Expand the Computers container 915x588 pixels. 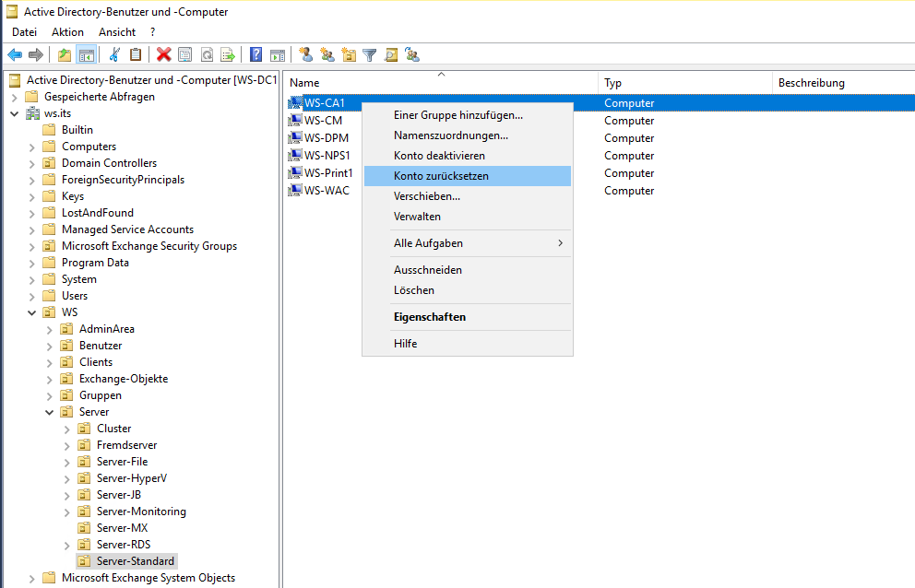click(32, 147)
